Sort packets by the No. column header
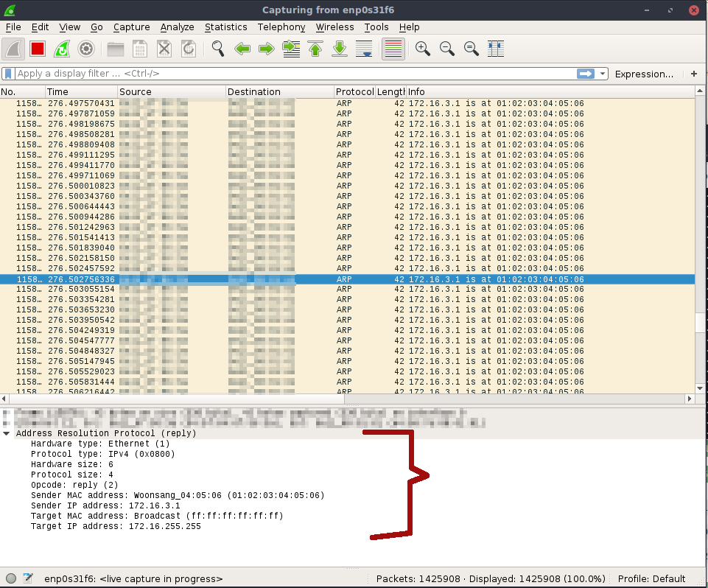 pos(23,91)
